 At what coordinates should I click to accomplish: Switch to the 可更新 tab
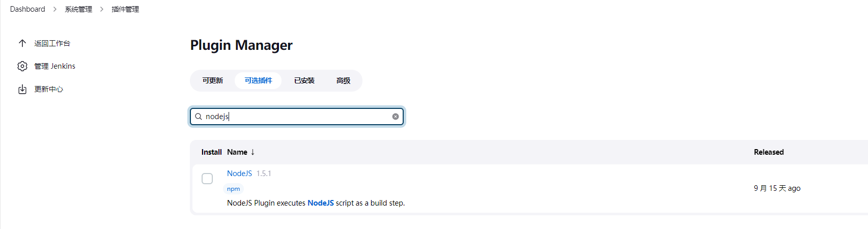(x=213, y=80)
